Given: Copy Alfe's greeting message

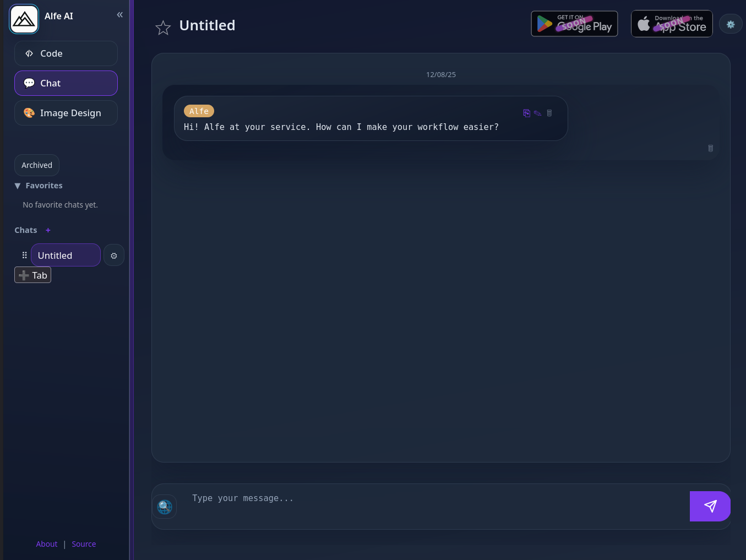Looking at the screenshot, I should 526,113.
